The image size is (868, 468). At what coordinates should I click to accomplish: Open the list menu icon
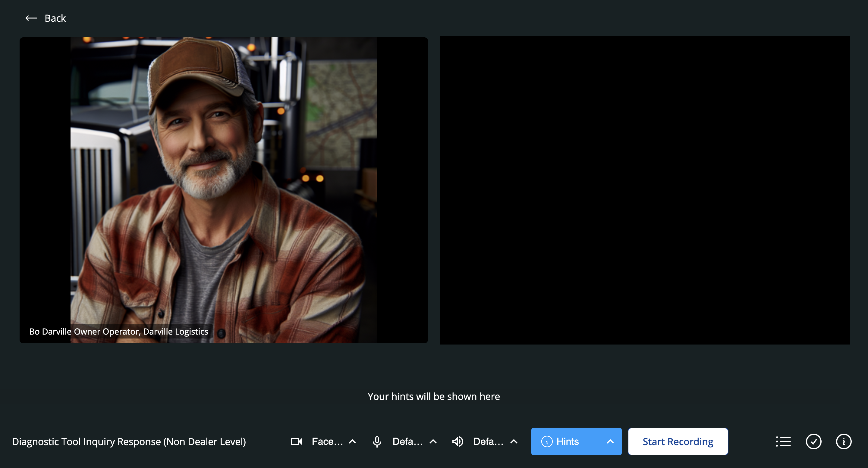click(783, 441)
